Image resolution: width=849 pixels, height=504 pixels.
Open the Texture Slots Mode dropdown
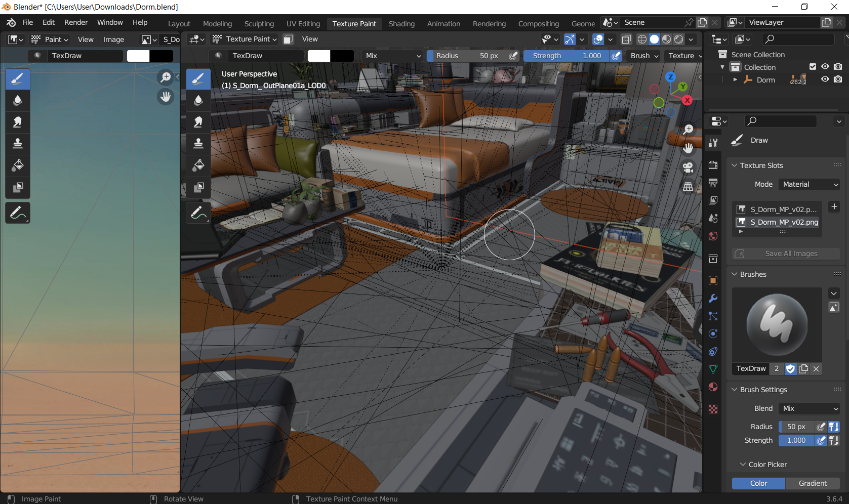pyautogui.click(x=808, y=184)
